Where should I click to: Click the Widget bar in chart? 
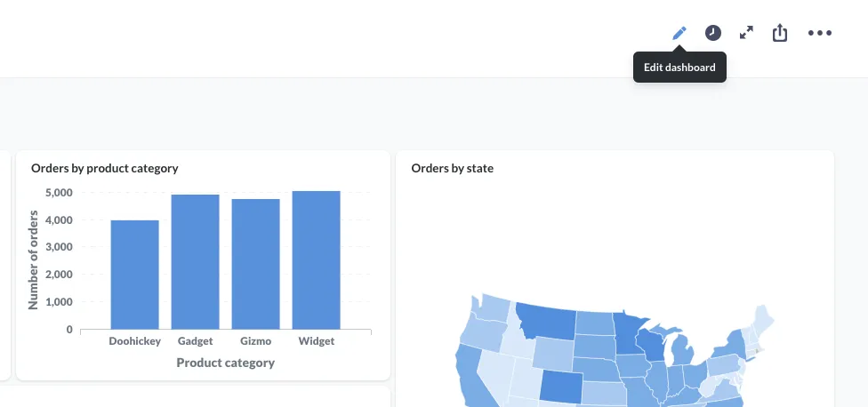click(316, 260)
